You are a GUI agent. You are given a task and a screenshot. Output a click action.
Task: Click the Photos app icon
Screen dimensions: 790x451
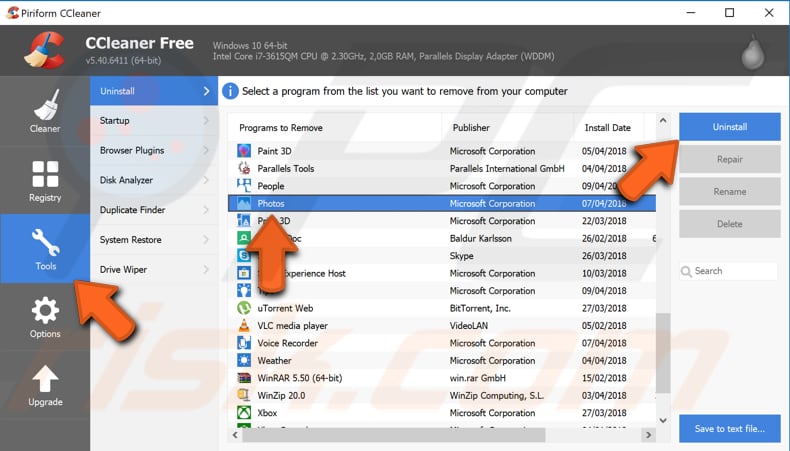pos(244,204)
